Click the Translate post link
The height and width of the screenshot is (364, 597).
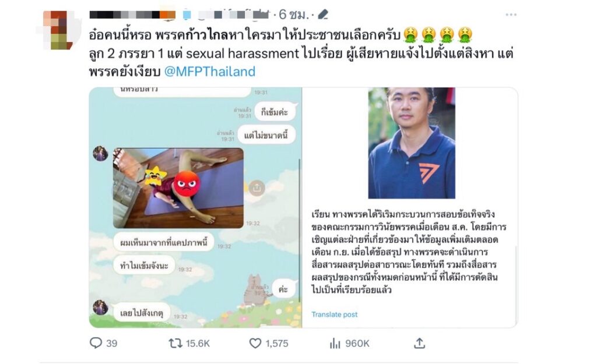point(334,314)
